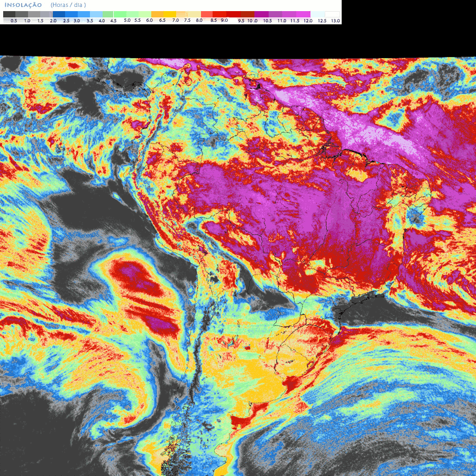Click the '4.5' legend value
The image size is (476, 476).
(114, 21)
